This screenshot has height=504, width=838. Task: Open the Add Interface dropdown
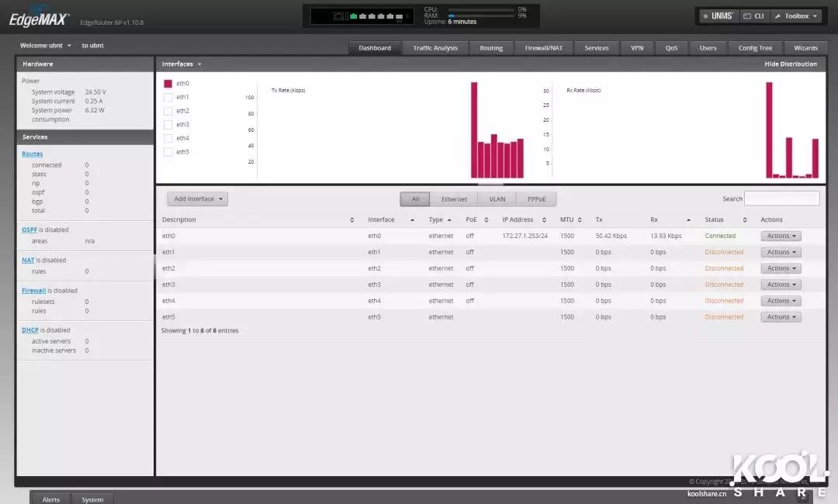pyautogui.click(x=198, y=199)
